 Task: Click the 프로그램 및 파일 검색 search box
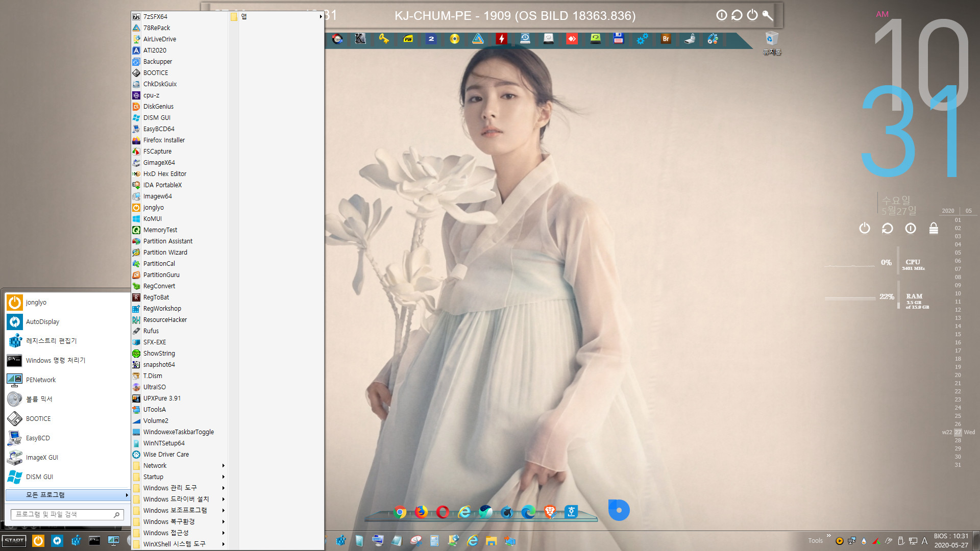(67, 514)
